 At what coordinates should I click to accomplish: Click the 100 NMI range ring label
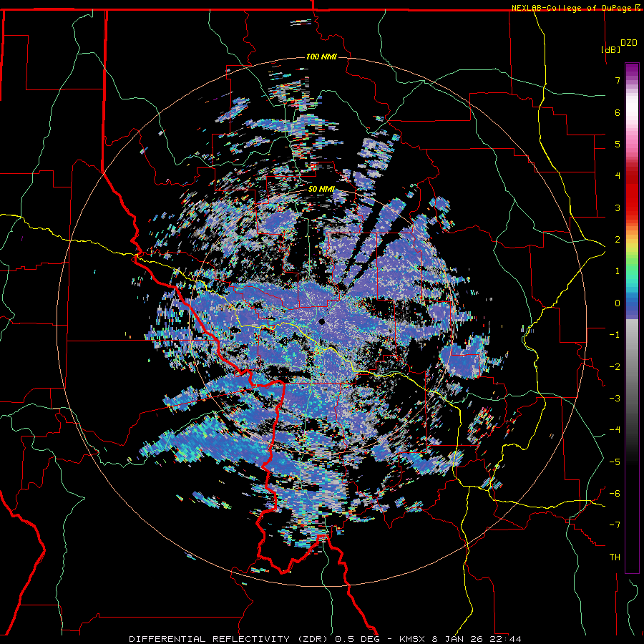321,57
